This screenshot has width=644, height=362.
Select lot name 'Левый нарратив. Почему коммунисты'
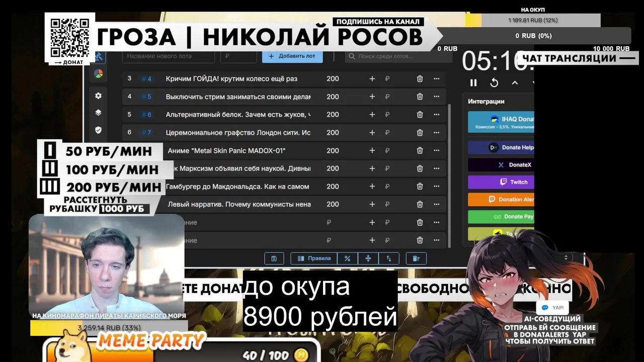(x=239, y=205)
